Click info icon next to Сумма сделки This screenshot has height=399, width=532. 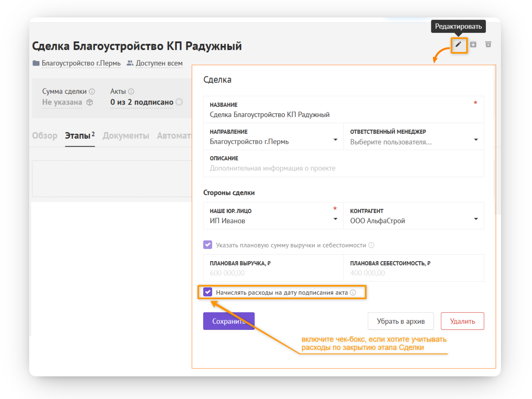click(x=92, y=91)
